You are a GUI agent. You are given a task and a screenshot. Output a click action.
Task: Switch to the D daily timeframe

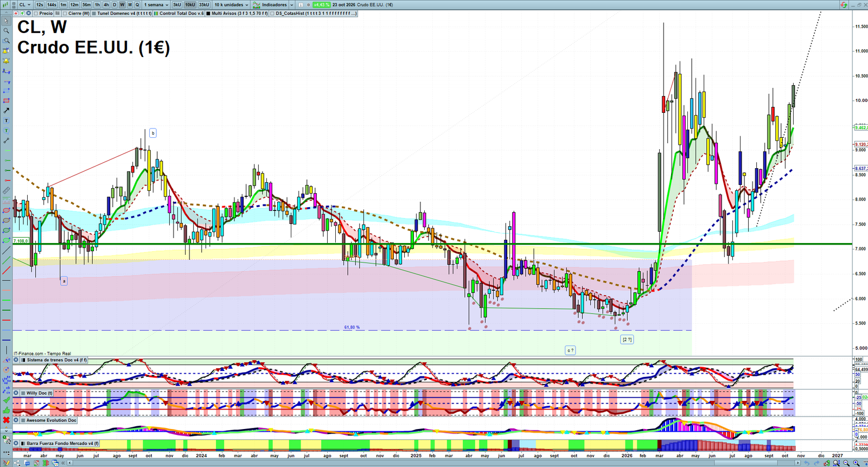tap(114, 4)
